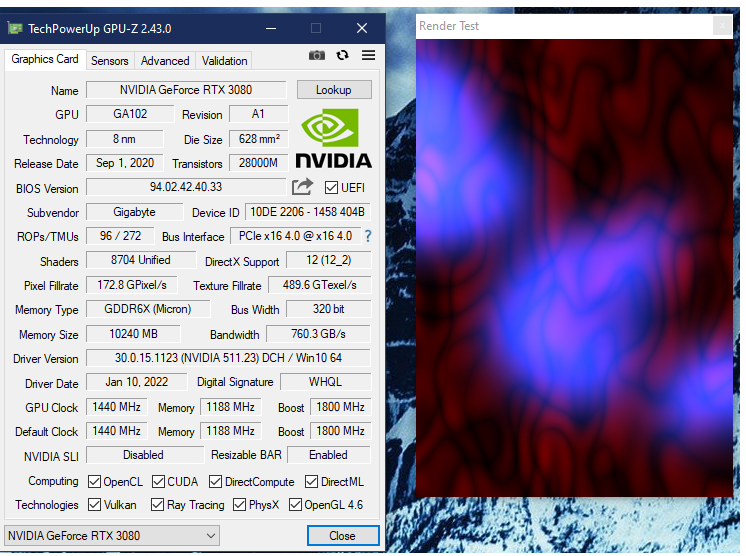Click the DirectX Support value 12 (12_2)
Screen dimensions: 746x556
328,260
